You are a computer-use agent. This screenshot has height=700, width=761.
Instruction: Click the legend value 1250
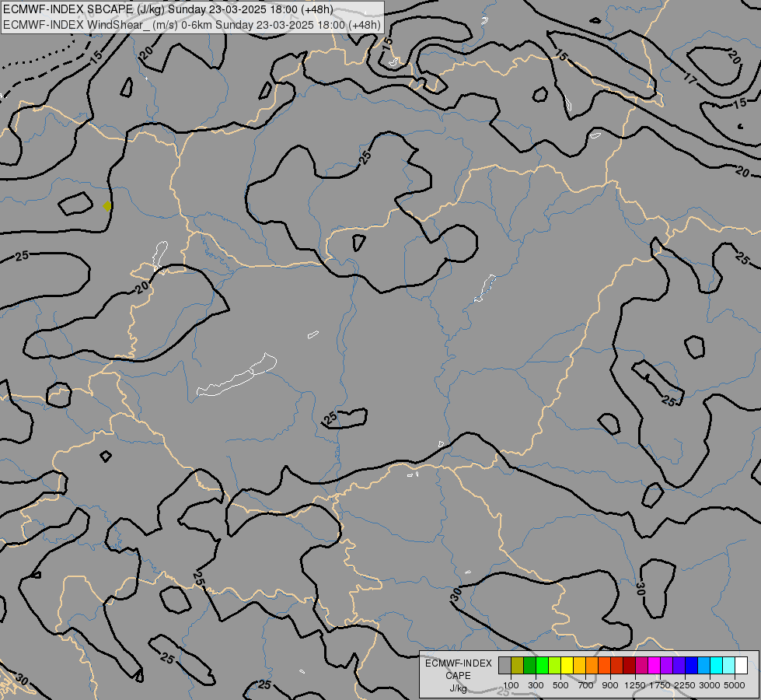point(635,685)
